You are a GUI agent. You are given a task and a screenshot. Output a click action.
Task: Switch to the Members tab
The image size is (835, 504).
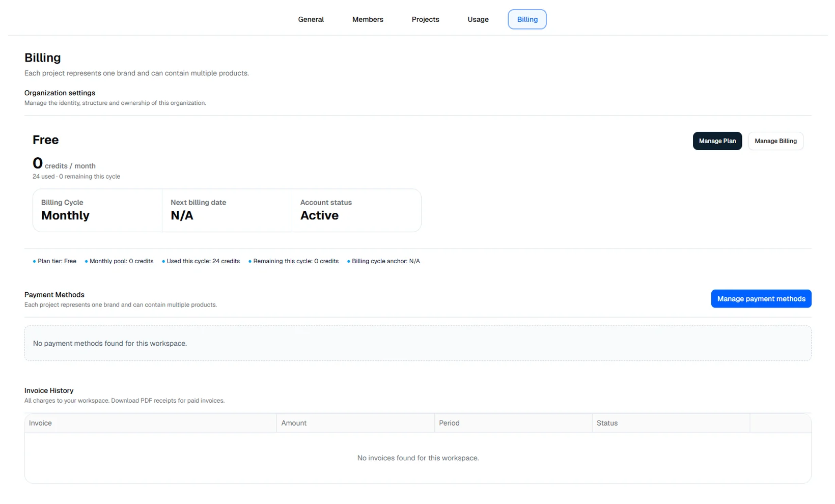pos(368,19)
